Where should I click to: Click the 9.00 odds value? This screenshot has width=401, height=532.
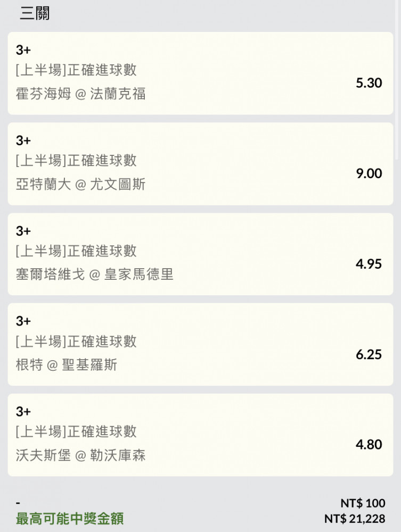click(x=369, y=173)
